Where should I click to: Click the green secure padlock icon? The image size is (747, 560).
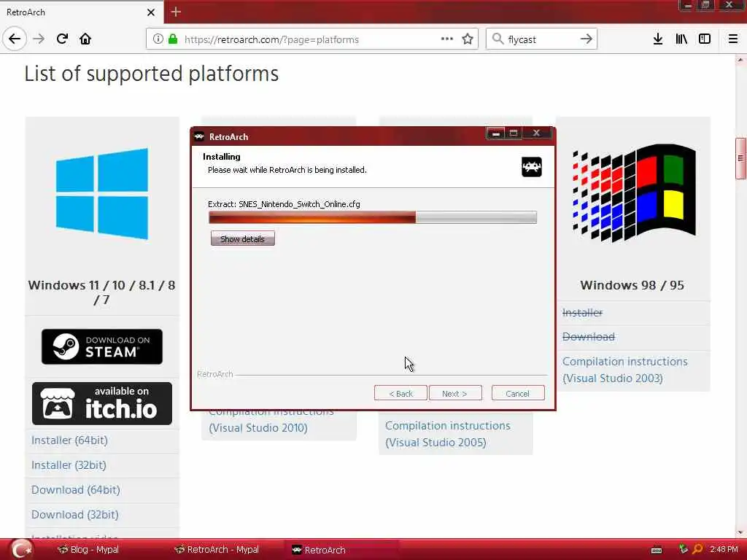172,39
